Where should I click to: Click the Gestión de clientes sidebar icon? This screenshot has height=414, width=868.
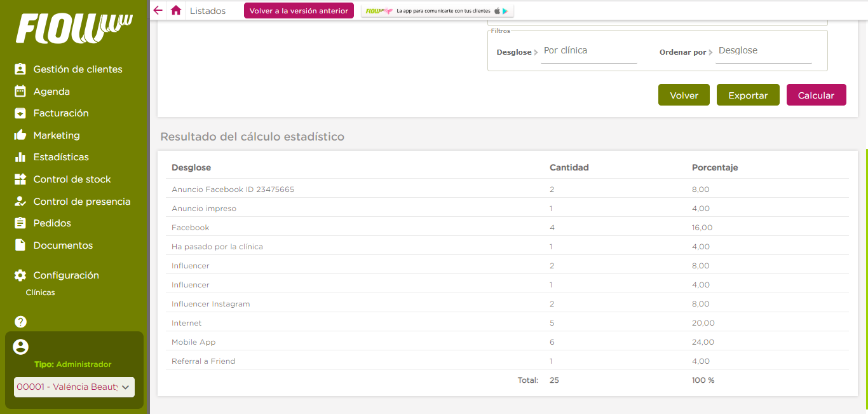(20, 69)
